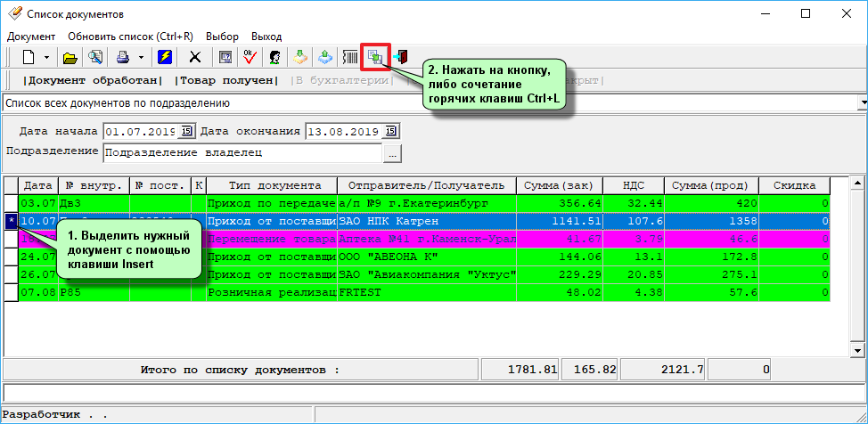Click the blue lightning bolt icon

pos(165,57)
